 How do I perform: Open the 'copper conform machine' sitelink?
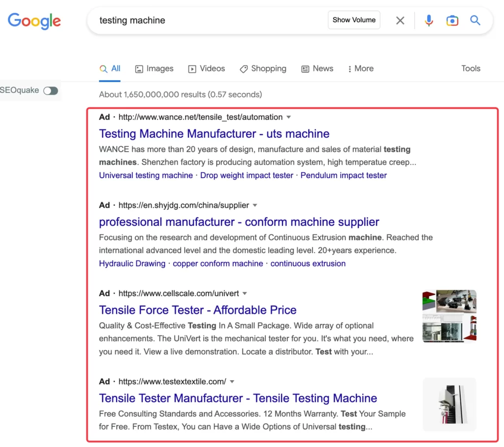218,264
